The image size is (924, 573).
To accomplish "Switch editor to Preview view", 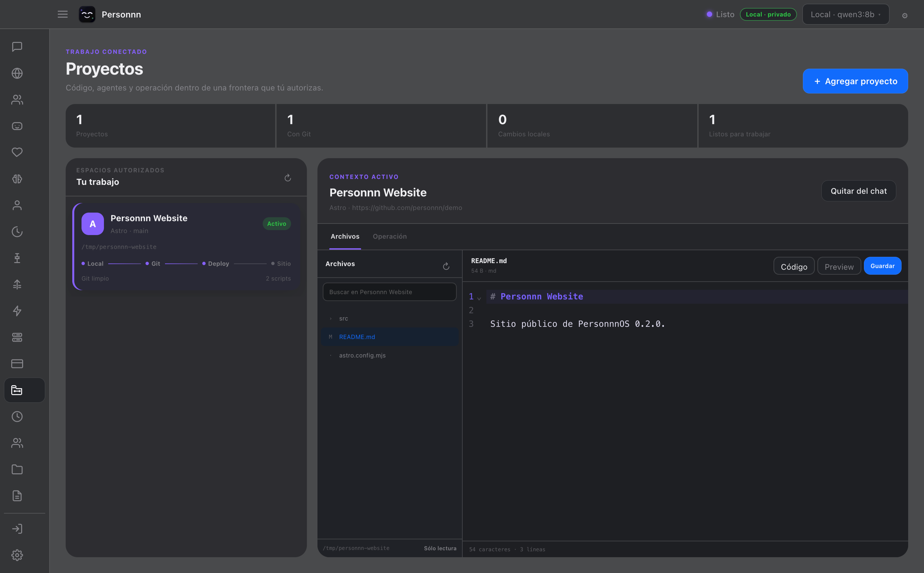I will point(839,266).
